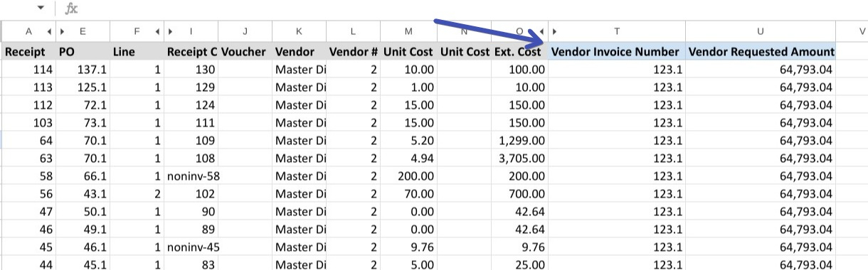Select column M header
The width and height of the screenshot is (868, 270).
tap(408, 31)
